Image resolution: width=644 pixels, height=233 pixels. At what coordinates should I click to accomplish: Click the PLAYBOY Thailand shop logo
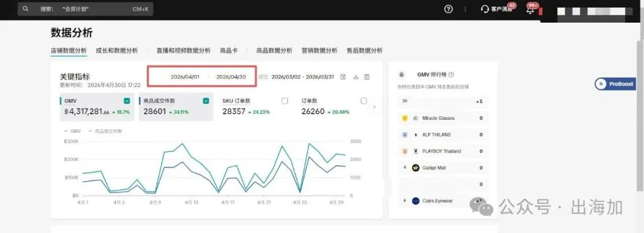pos(416,151)
